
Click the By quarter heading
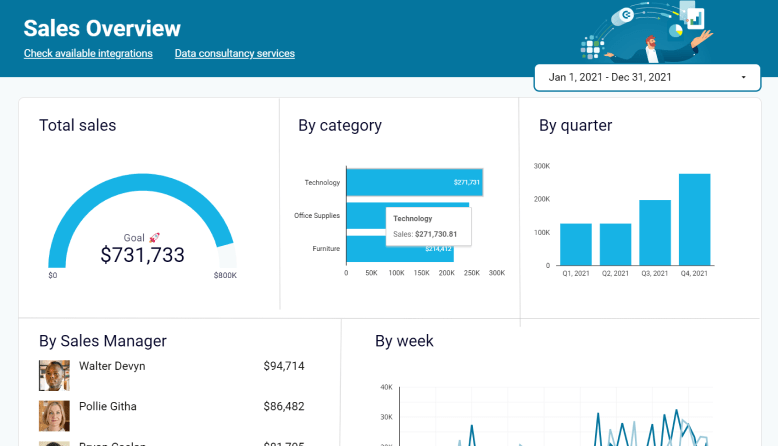(x=576, y=126)
